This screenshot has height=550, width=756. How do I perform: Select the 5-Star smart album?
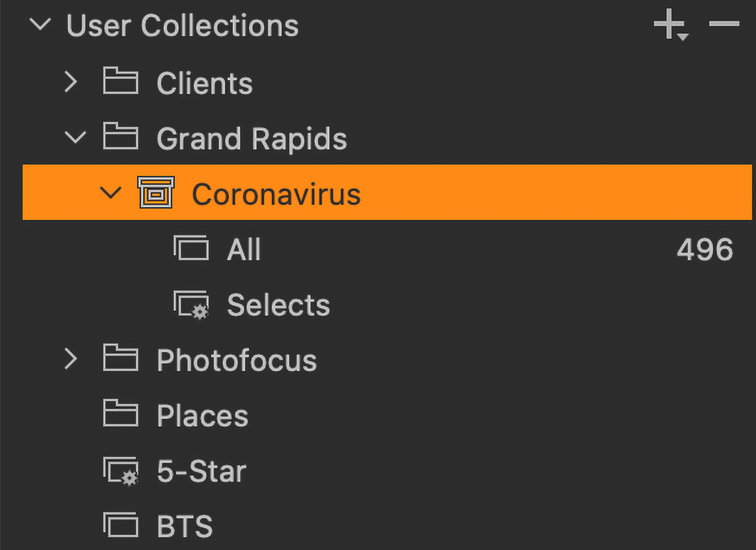coord(201,472)
